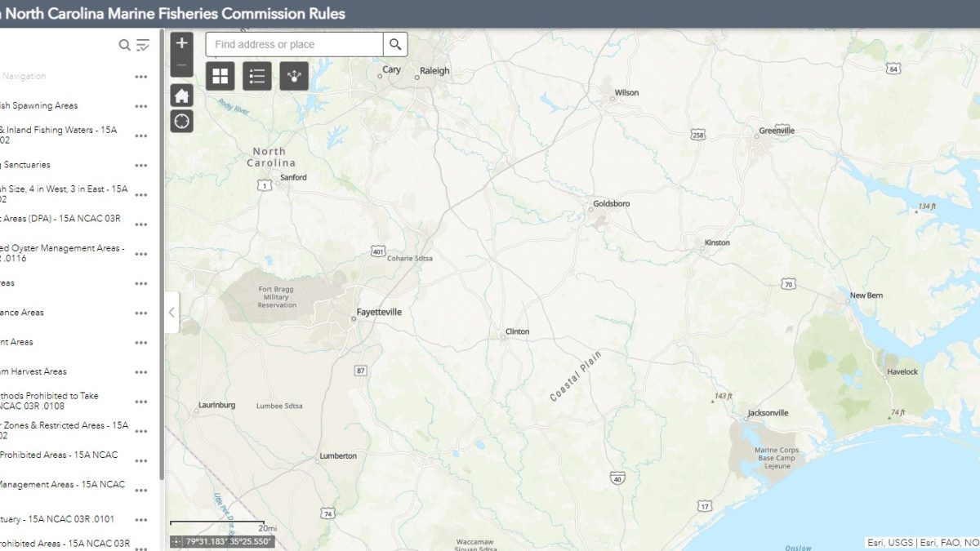Click the My Location target icon

(x=181, y=122)
